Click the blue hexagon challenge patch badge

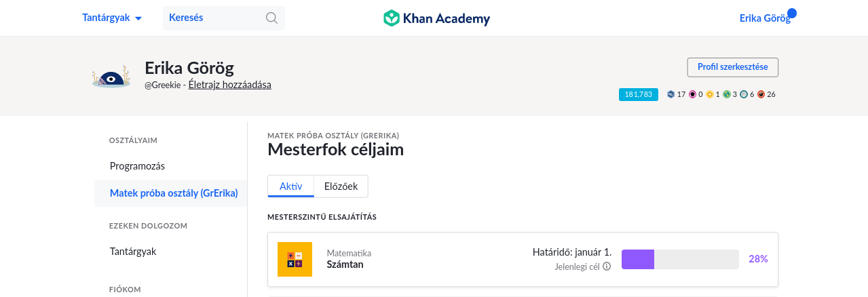pyautogui.click(x=671, y=94)
